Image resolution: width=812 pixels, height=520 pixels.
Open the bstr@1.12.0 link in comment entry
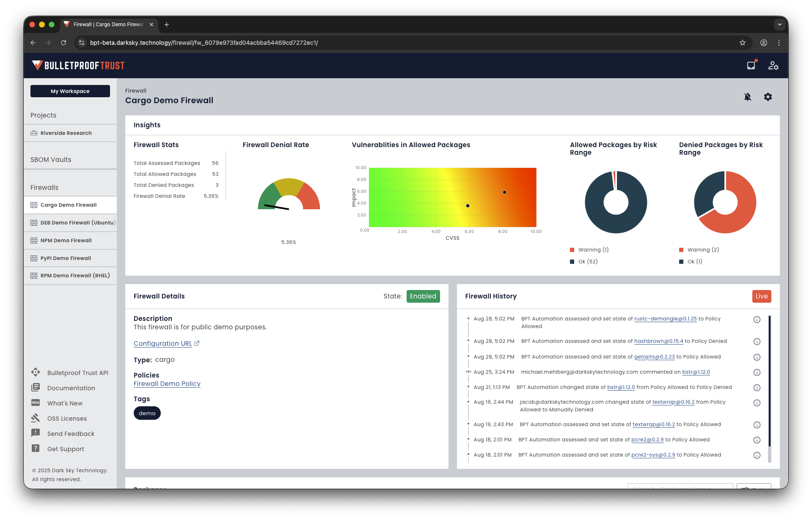[x=696, y=372]
